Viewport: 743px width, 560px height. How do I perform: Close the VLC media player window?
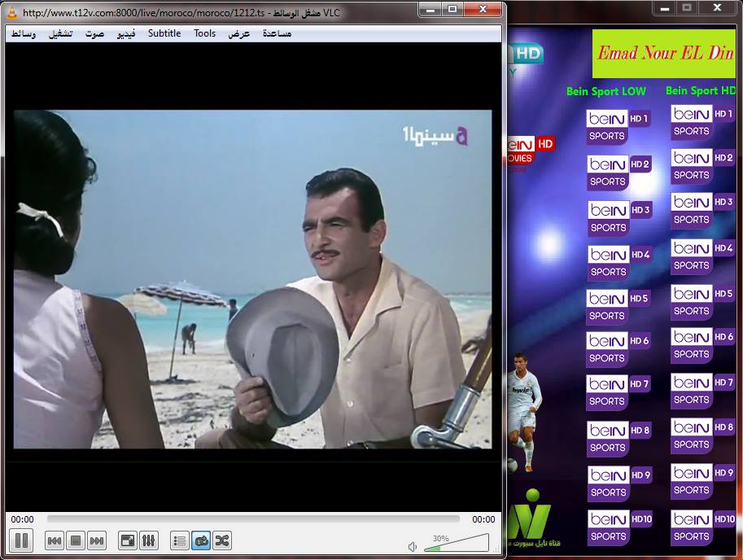tap(483, 10)
